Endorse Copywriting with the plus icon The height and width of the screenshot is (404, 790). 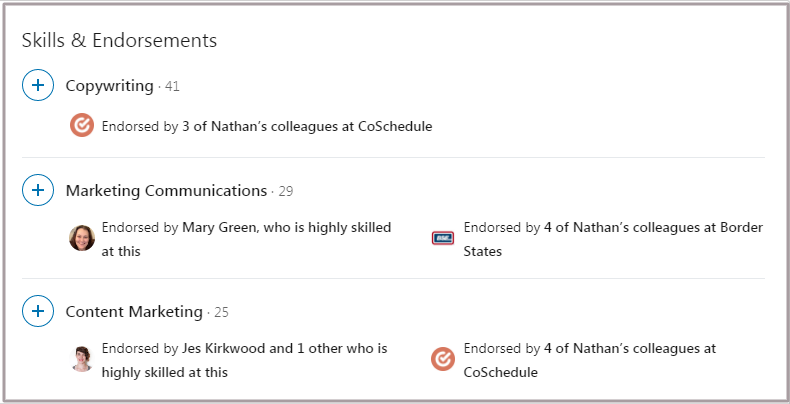click(x=38, y=85)
